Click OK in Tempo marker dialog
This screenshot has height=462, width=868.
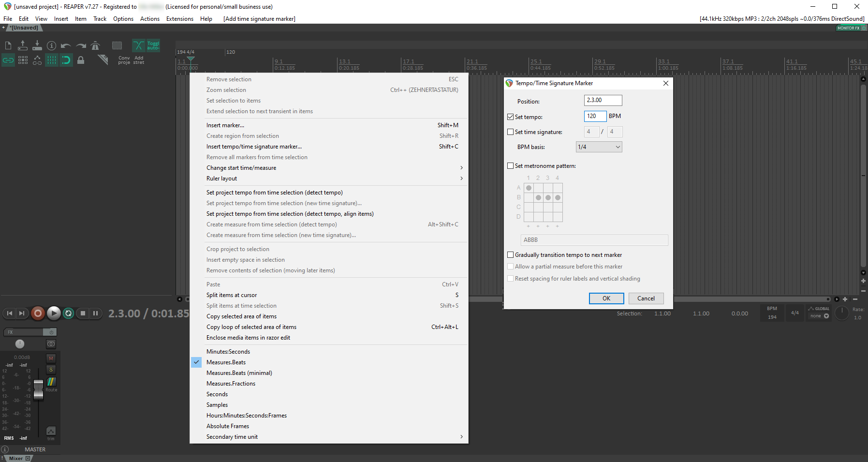coord(606,298)
